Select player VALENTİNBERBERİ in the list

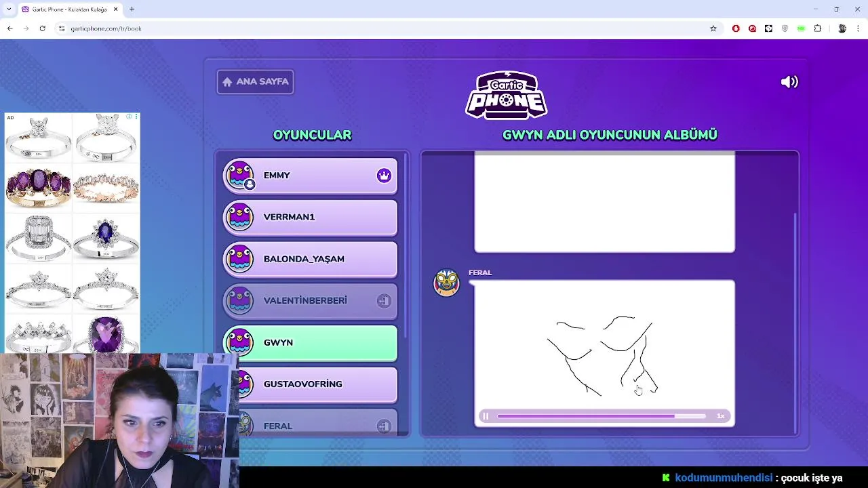pyautogui.click(x=311, y=302)
